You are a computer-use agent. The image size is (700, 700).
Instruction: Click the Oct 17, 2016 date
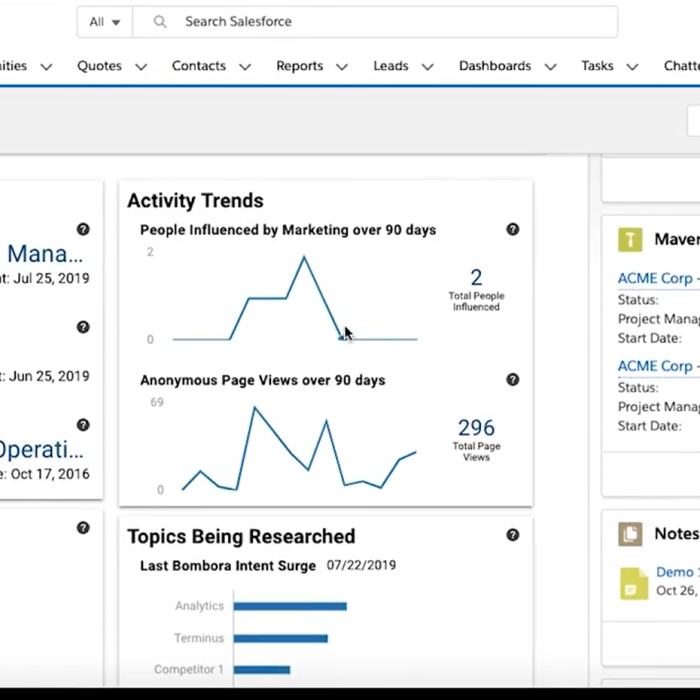tap(50, 474)
